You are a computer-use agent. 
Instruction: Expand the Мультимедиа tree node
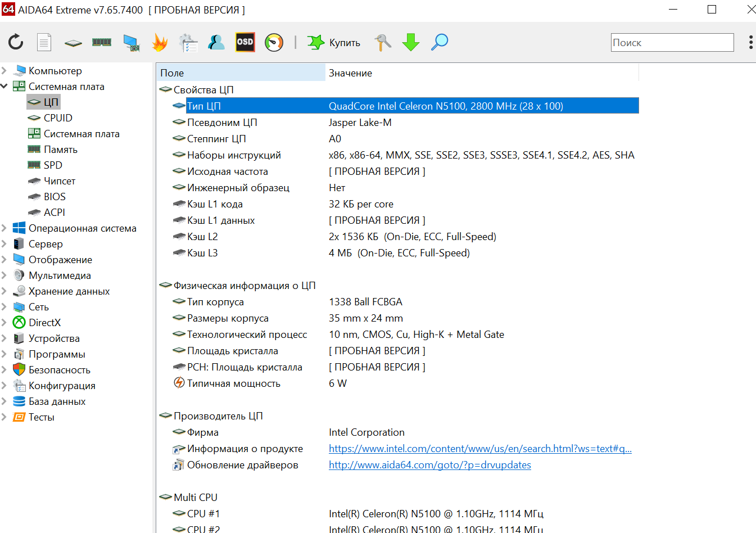pos(4,275)
